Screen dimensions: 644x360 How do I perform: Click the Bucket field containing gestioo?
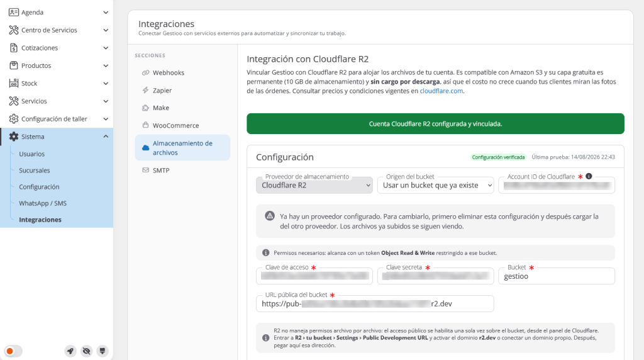[557, 276]
